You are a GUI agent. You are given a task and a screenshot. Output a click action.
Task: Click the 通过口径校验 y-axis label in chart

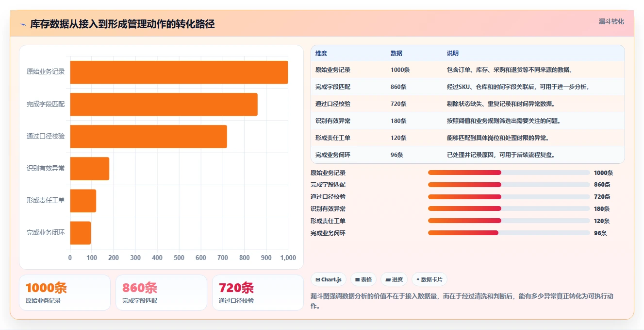click(x=46, y=136)
